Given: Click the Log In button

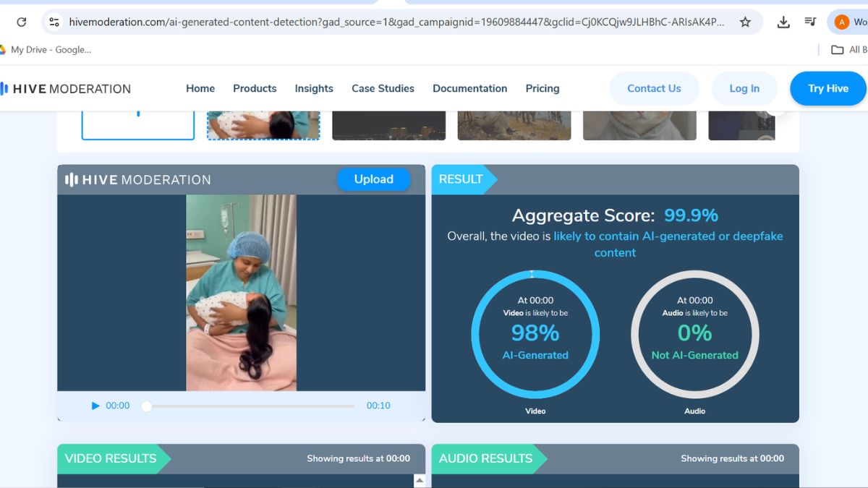Looking at the screenshot, I should 744,88.
